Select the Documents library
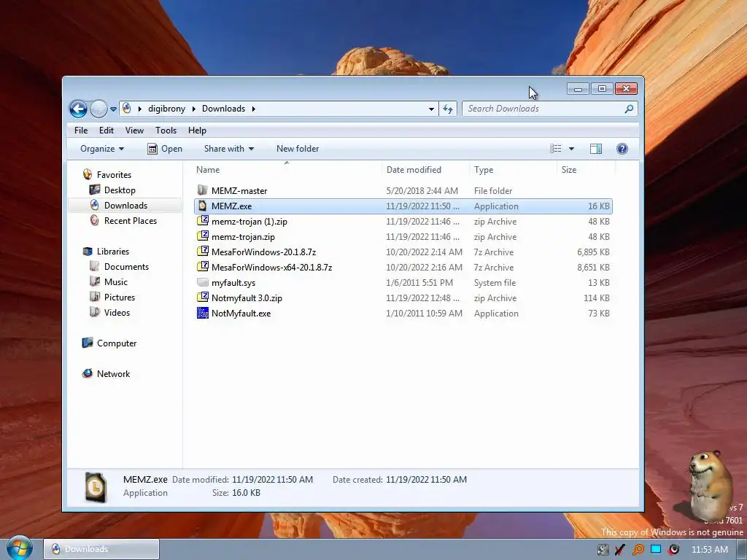 pos(126,267)
